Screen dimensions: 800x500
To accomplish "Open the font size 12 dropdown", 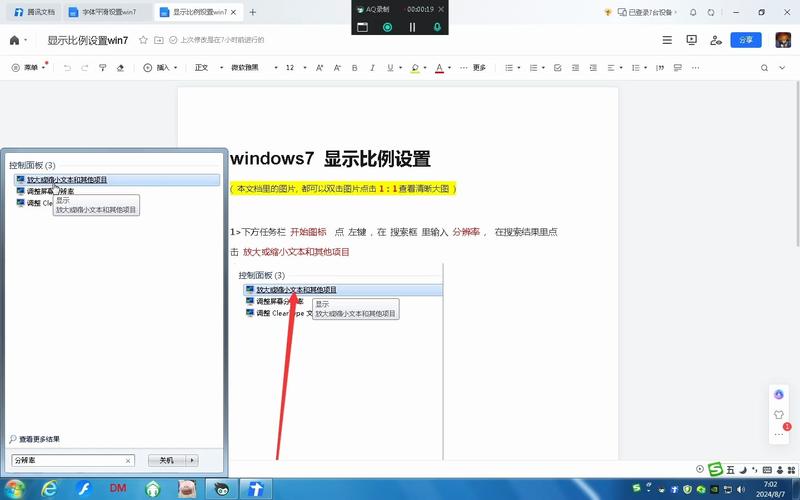I will click(296, 67).
